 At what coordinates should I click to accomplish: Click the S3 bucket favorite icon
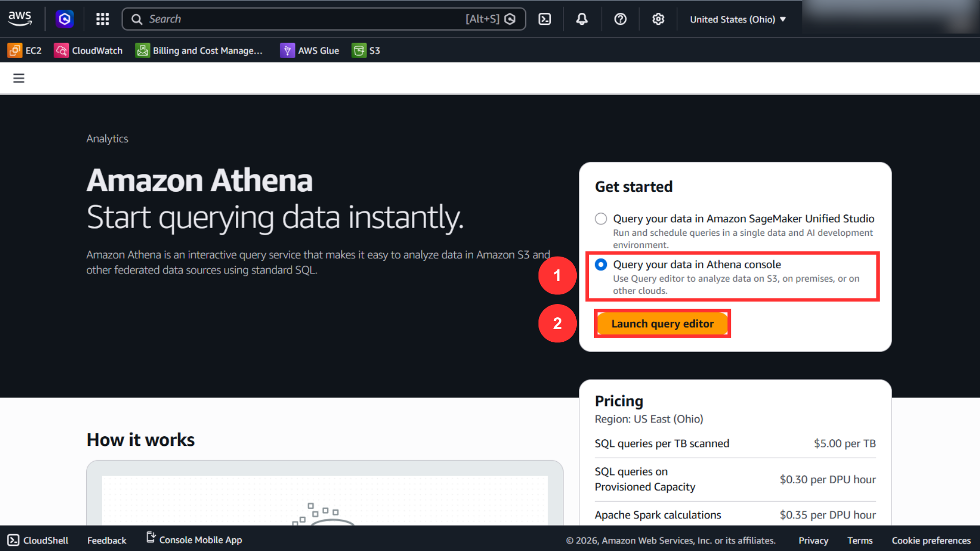359,51
